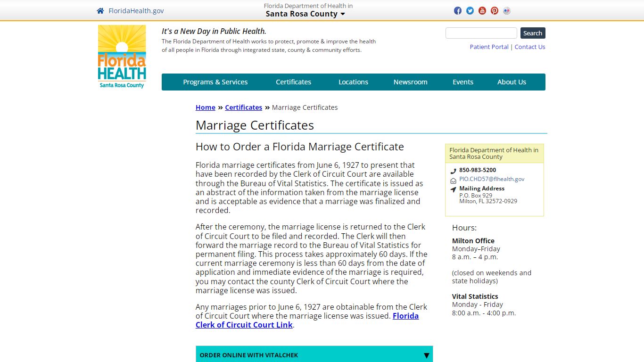The height and width of the screenshot is (362, 644).
Task: Click the Certificates breadcrumb link
Action: coord(244,107)
